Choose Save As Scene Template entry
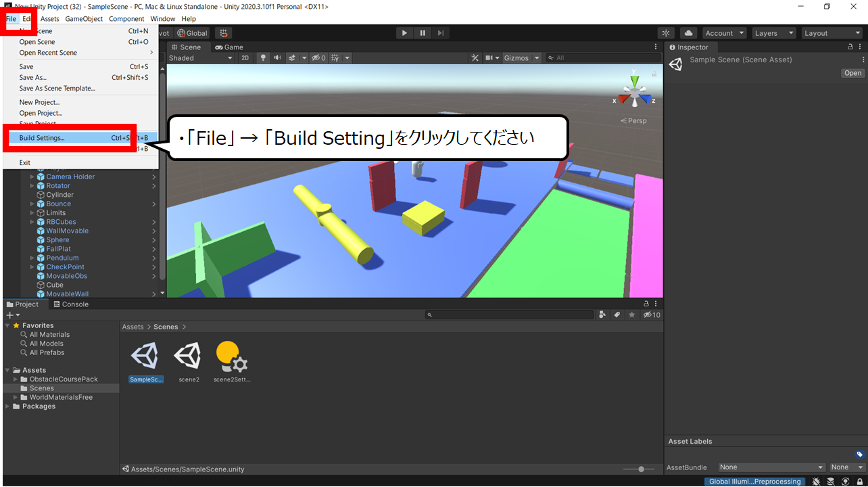 80,88
